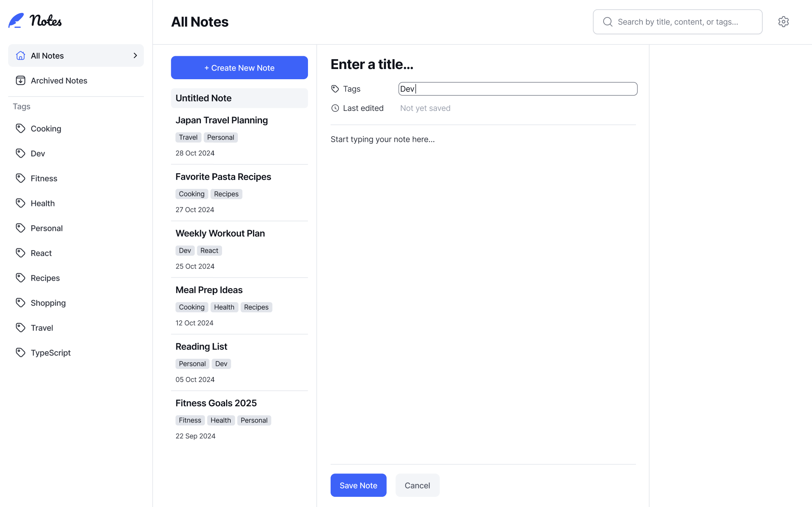Click the search notes input field

678,22
